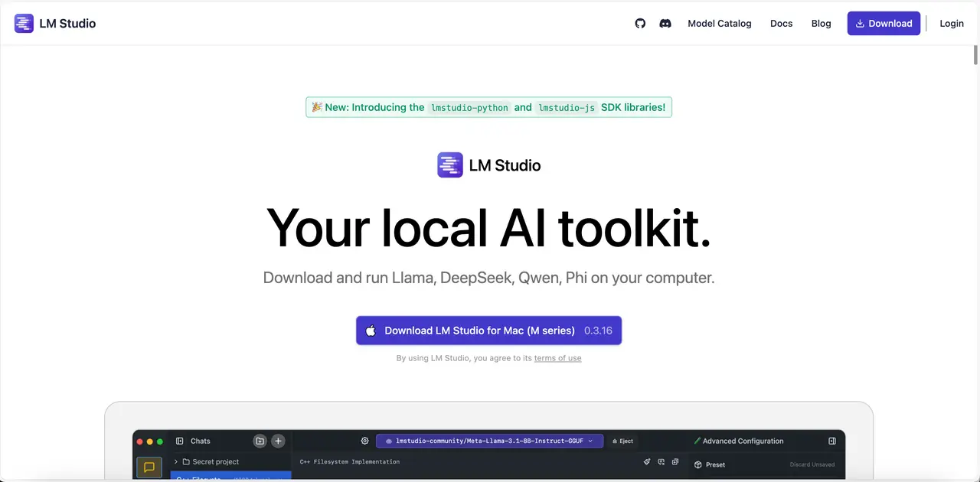The width and height of the screenshot is (980, 482).
Task: Click the Eject model button
Action: tap(622, 441)
